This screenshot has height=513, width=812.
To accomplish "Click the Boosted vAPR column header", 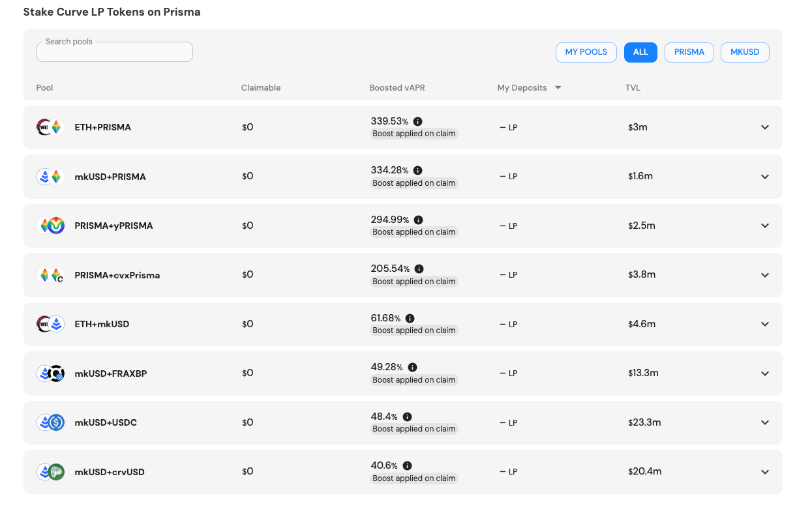I will click(397, 88).
